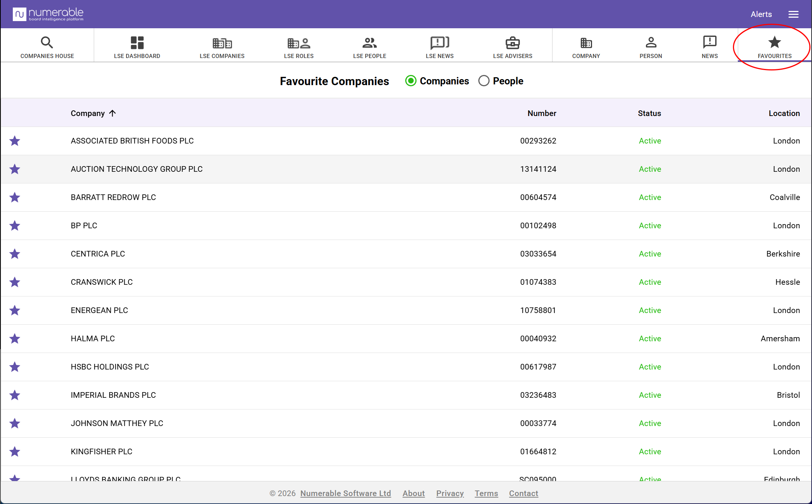Unfavourite Cranswick PLC star

pyautogui.click(x=15, y=282)
